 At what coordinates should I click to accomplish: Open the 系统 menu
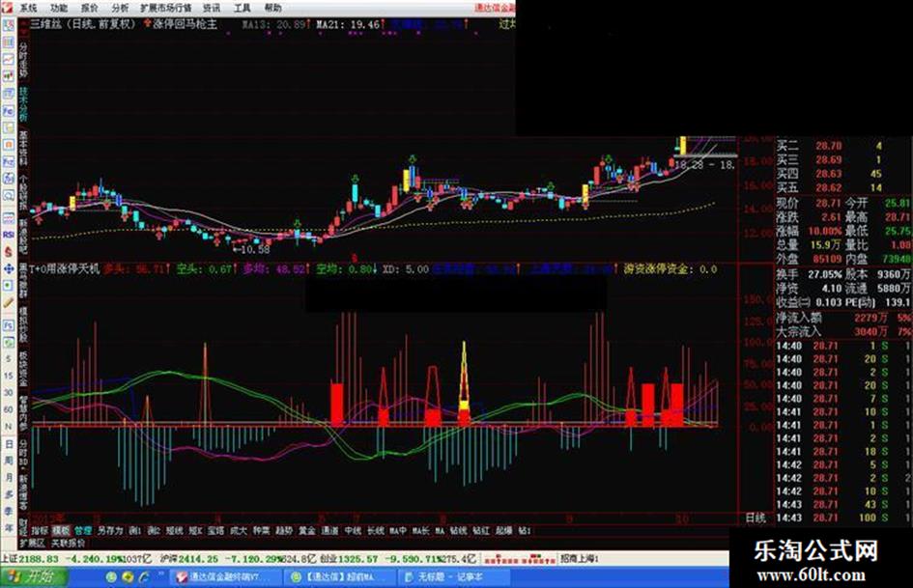click(28, 8)
